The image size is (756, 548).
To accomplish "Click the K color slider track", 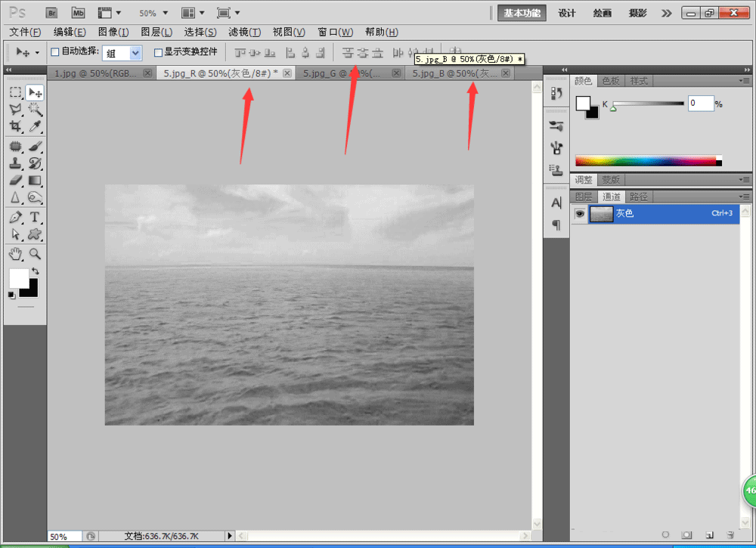I will coord(647,103).
